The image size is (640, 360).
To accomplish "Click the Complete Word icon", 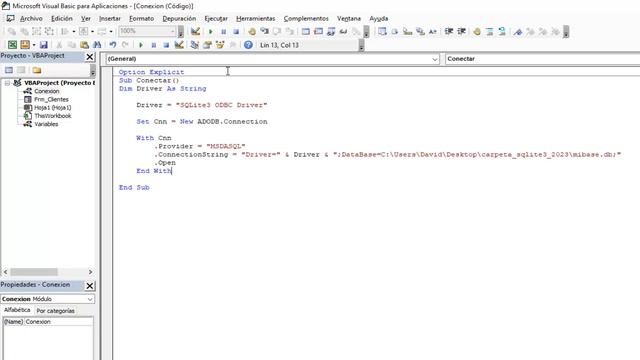I will (433, 31).
